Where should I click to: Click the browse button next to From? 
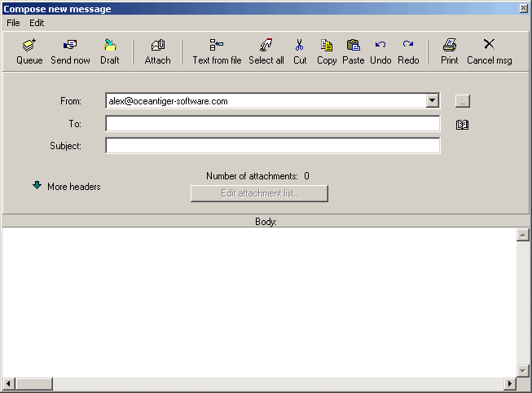click(463, 101)
